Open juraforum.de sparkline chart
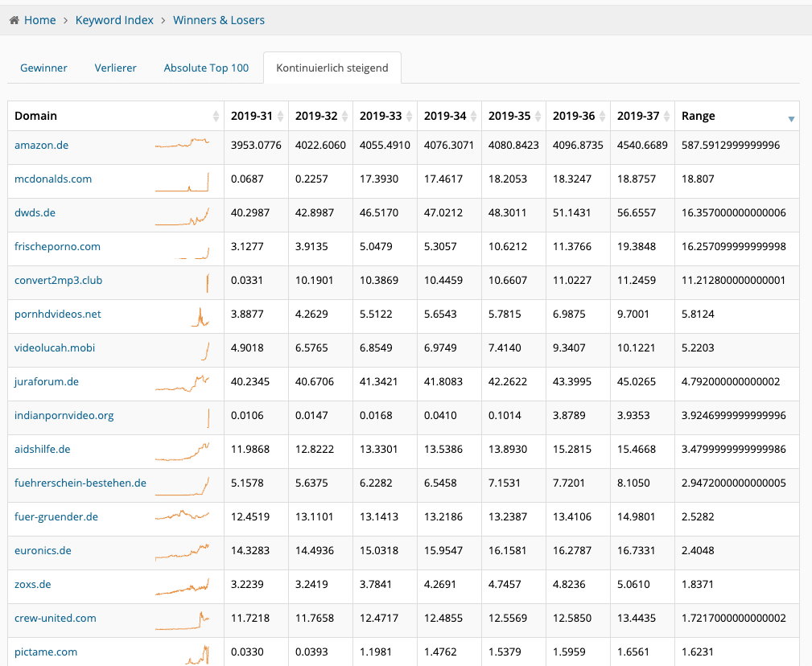The height and width of the screenshot is (666, 812). point(183,384)
